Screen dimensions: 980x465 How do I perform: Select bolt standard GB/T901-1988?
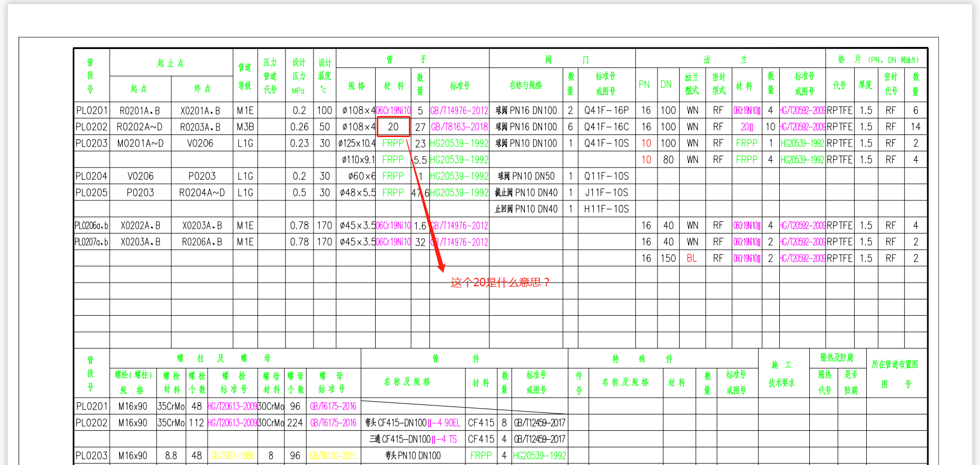coord(232,456)
